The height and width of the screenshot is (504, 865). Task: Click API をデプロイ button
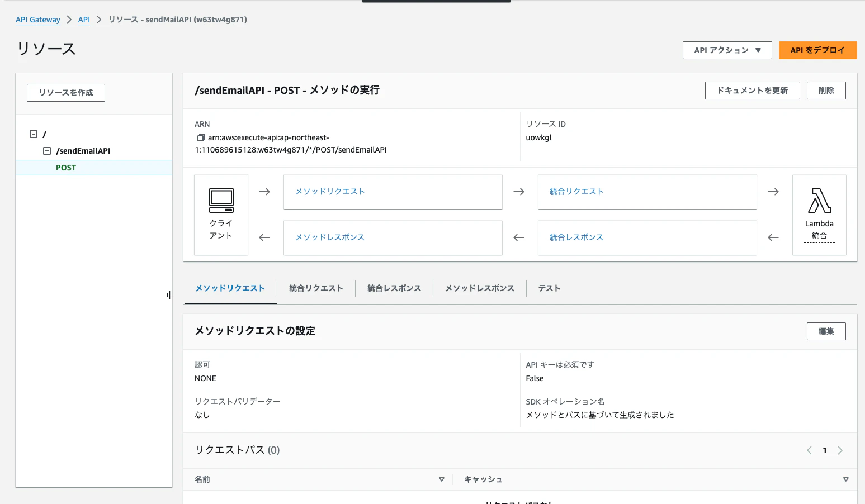(x=817, y=50)
